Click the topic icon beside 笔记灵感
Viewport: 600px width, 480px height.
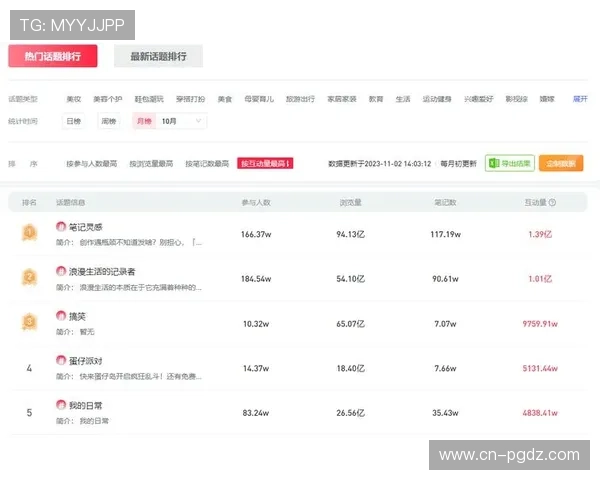pyautogui.click(x=61, y=227)
